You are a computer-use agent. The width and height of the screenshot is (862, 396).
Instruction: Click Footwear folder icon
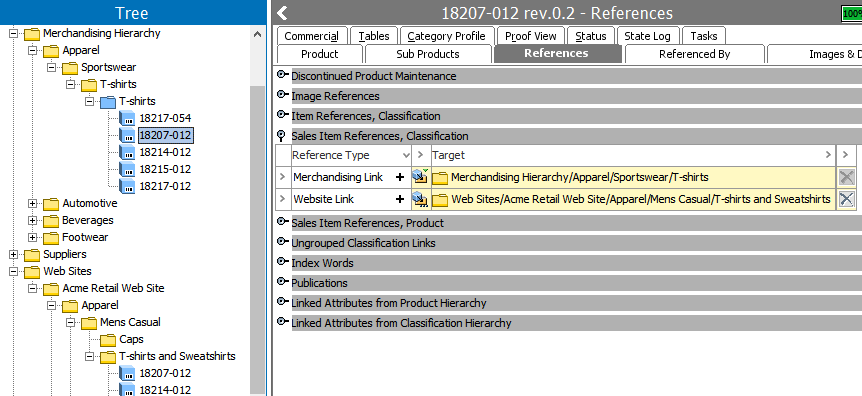(x=51, y=238)
